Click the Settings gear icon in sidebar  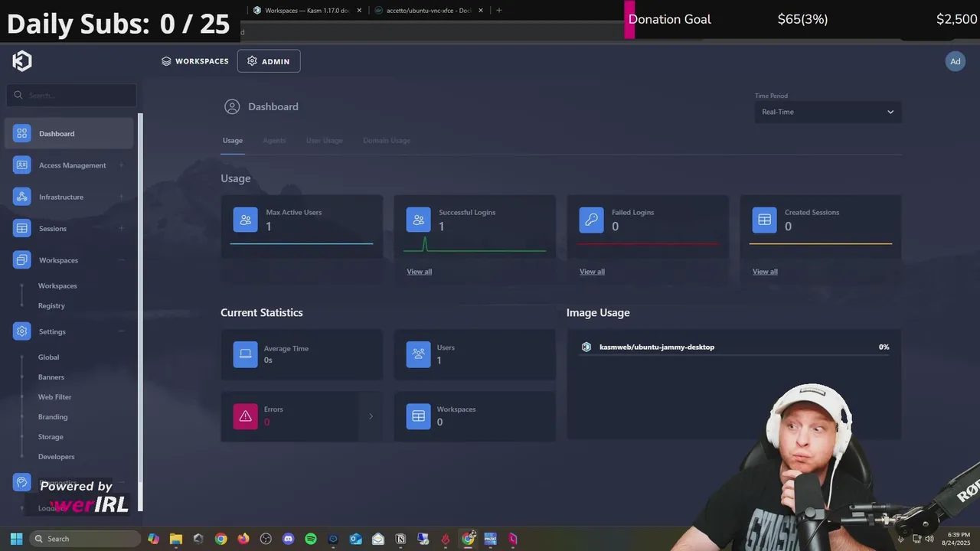21,331
